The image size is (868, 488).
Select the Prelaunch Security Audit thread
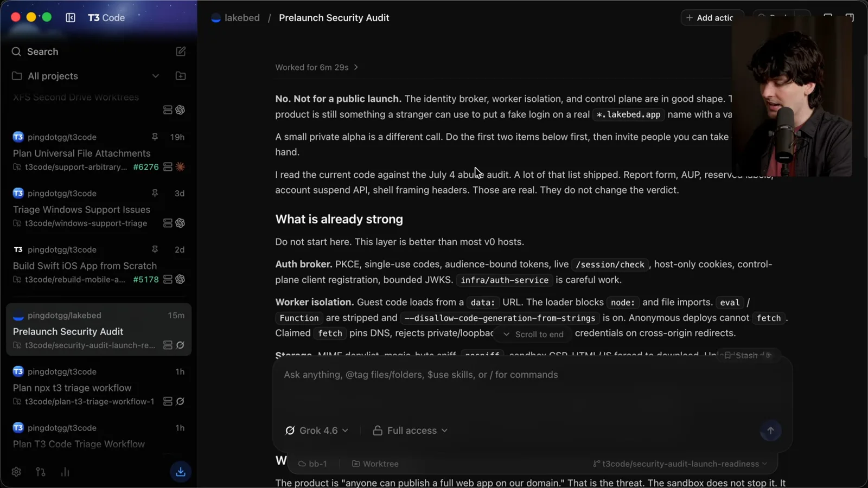99,330
